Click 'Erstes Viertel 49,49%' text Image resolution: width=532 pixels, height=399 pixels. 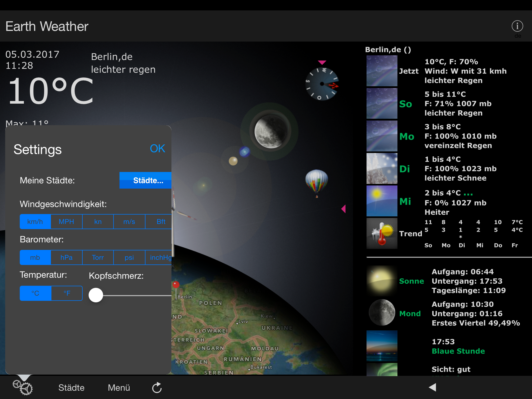point(476,323)
